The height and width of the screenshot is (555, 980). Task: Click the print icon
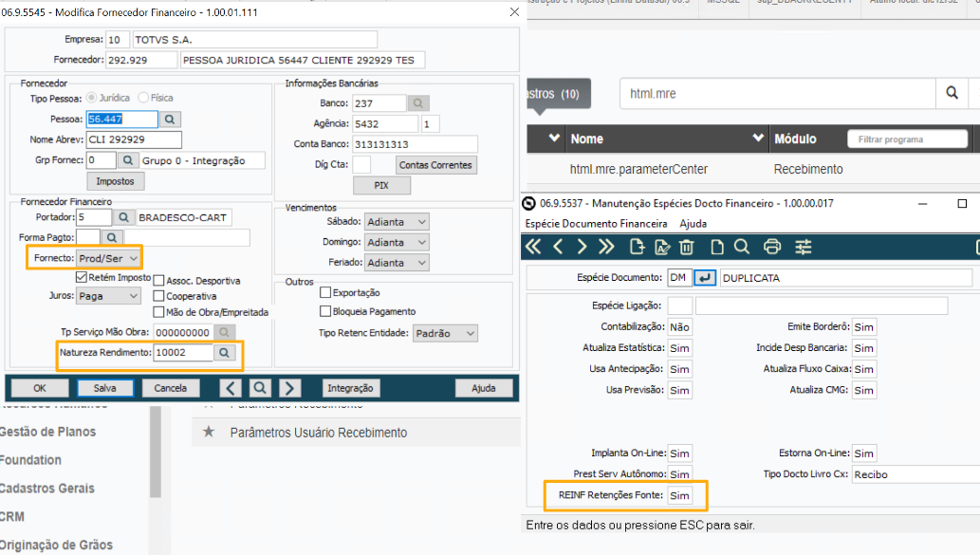click(772, 247)
